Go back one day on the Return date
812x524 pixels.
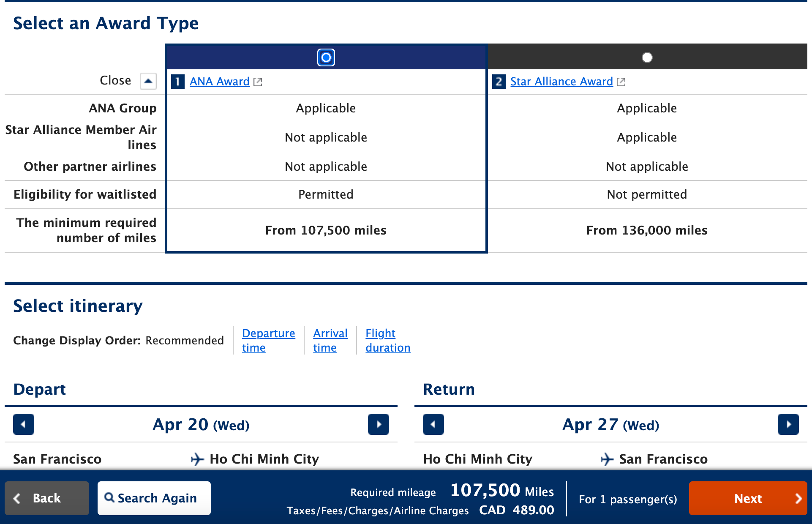(433, 425)
